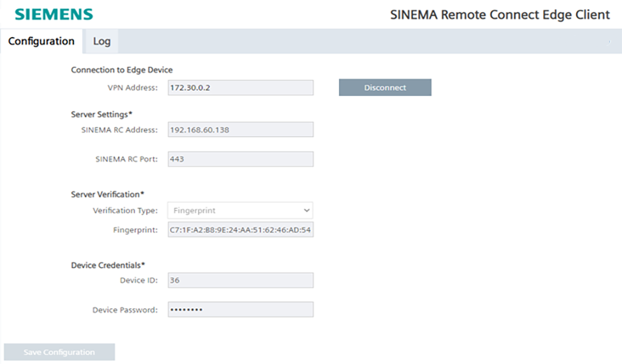Switch to the Log tab
The width and height of the screenshot is (622, 364).
[x=101, y=41]
